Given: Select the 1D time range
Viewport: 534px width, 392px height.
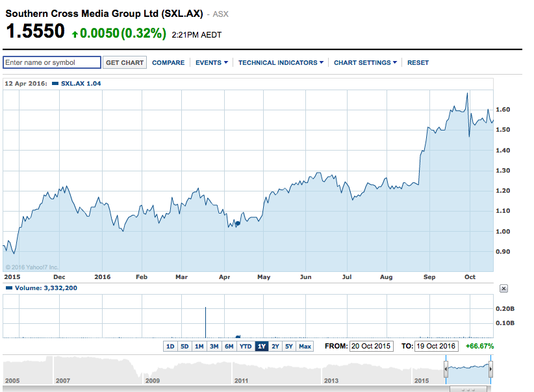Looking at the screenshot, I should coord(170,347).
